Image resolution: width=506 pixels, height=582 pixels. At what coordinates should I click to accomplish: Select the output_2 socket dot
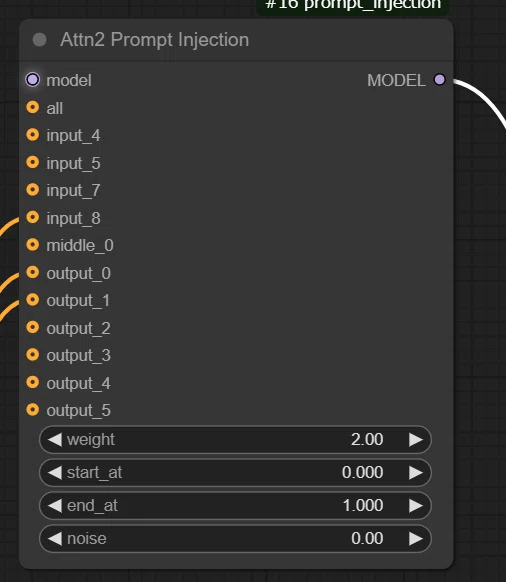coord(33,327)
